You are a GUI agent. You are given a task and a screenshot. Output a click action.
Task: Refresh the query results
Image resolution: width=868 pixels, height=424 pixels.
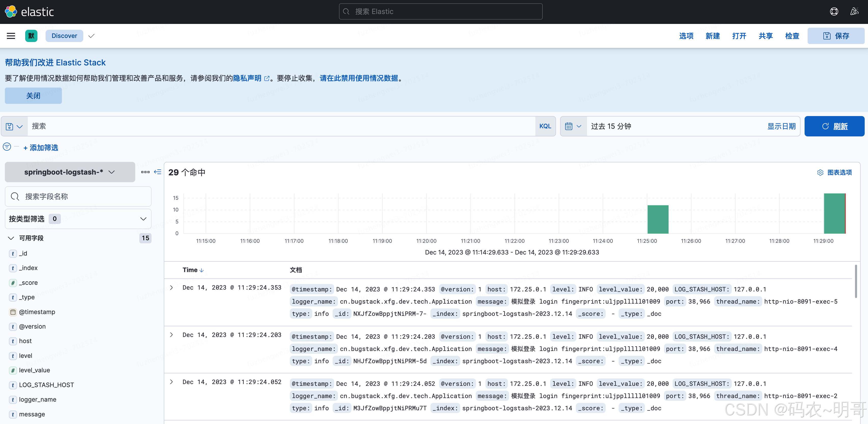[834, 126]
